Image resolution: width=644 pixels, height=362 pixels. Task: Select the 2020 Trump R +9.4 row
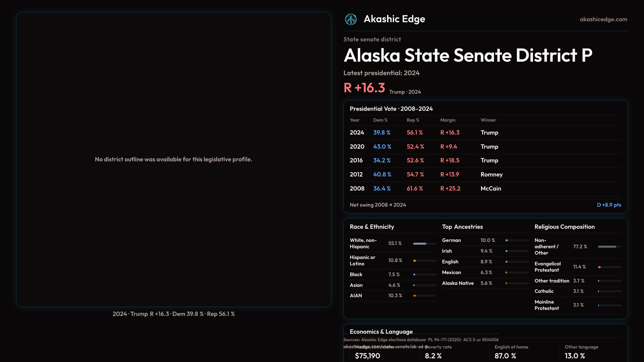pyautogui.click(x=485, y=147)
